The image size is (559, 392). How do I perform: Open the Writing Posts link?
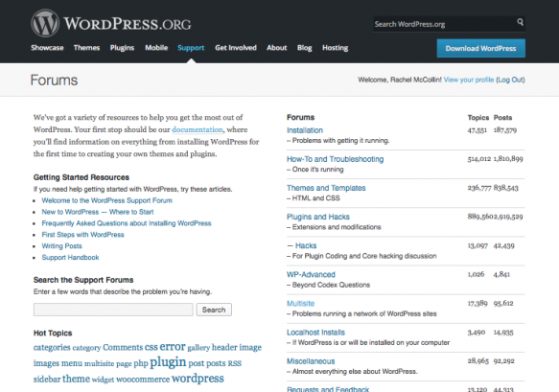point(61,246)
